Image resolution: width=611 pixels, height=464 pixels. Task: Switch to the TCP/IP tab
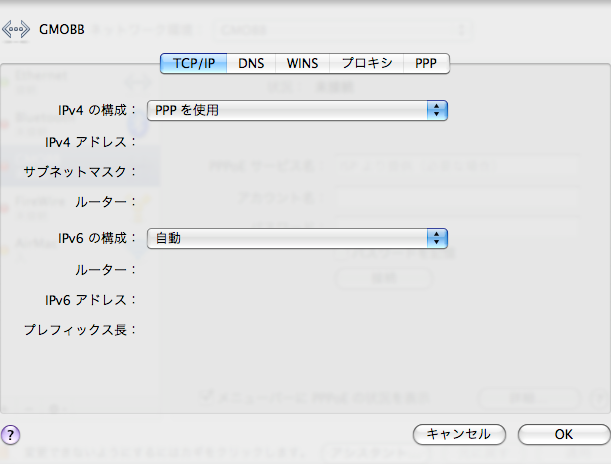[x=194, y=64]
